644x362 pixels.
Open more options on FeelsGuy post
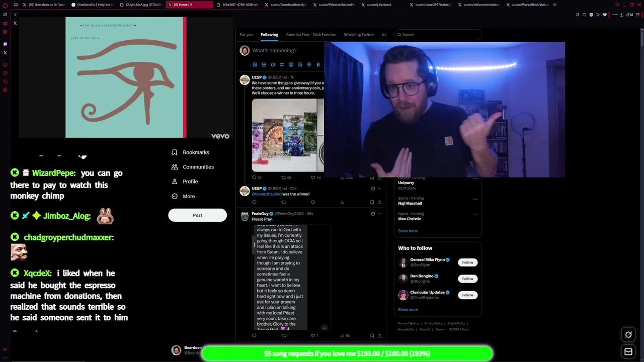[380, 214]
